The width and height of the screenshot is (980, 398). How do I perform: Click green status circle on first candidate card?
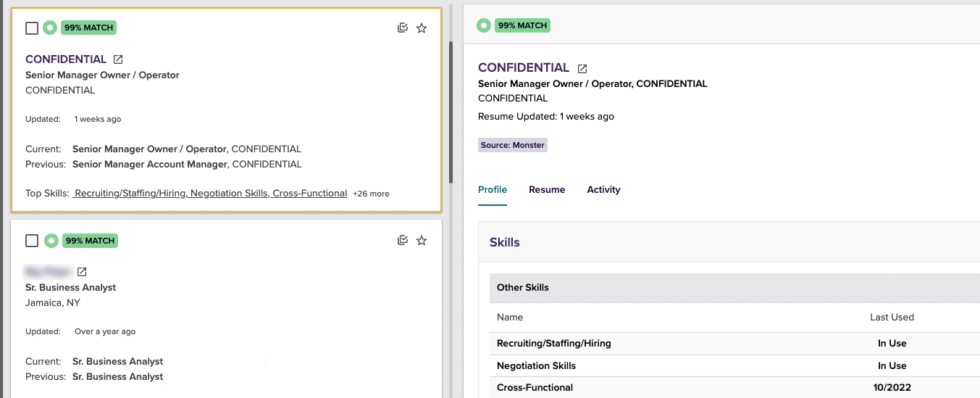pos(50,28)
